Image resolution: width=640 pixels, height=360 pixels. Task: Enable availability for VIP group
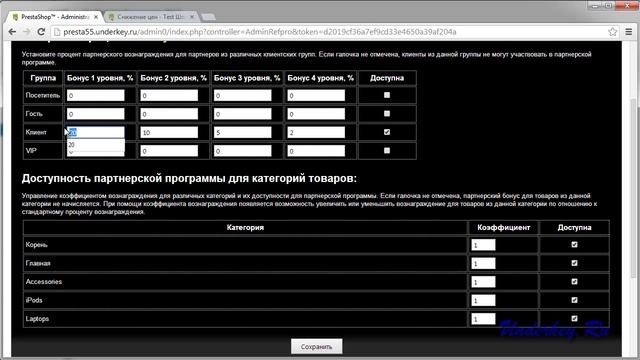click(387, 150)
